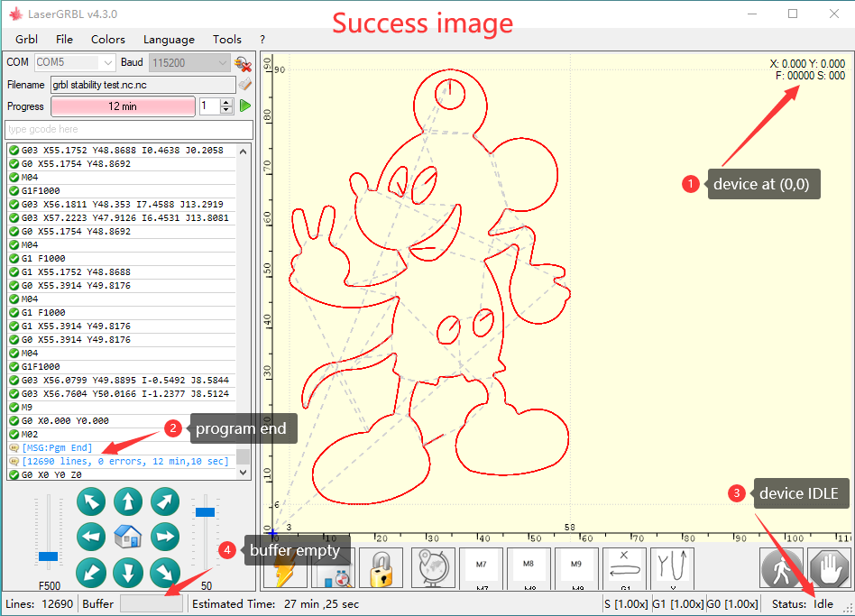This screenshot has height=616, width=855.
Task: Toggle the M9 custom button
Action: pyautogui.click(x=577, y=569)
